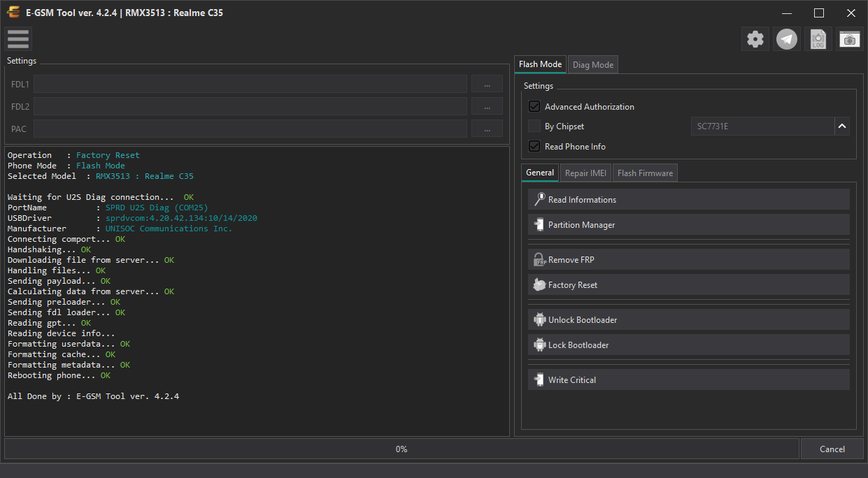Click 'sprdvcom:4.20.42.134:10/14/2020' driver text

point(181,218)
